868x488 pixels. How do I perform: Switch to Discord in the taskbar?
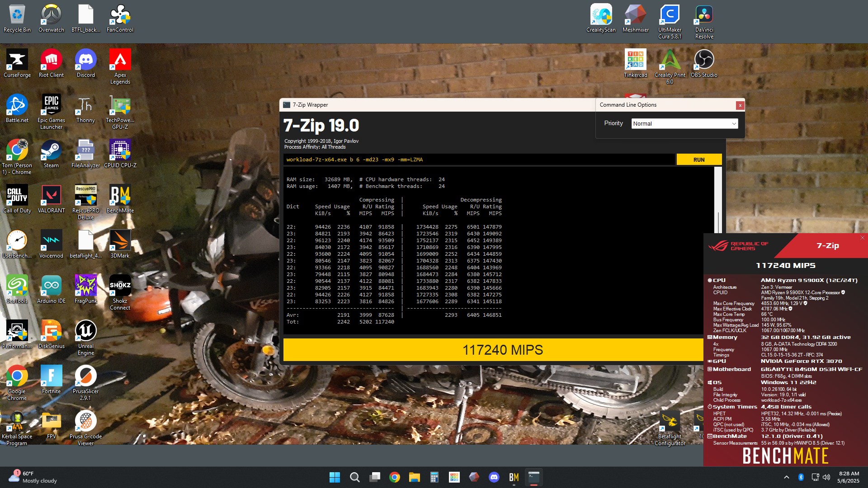click(494, 477)
